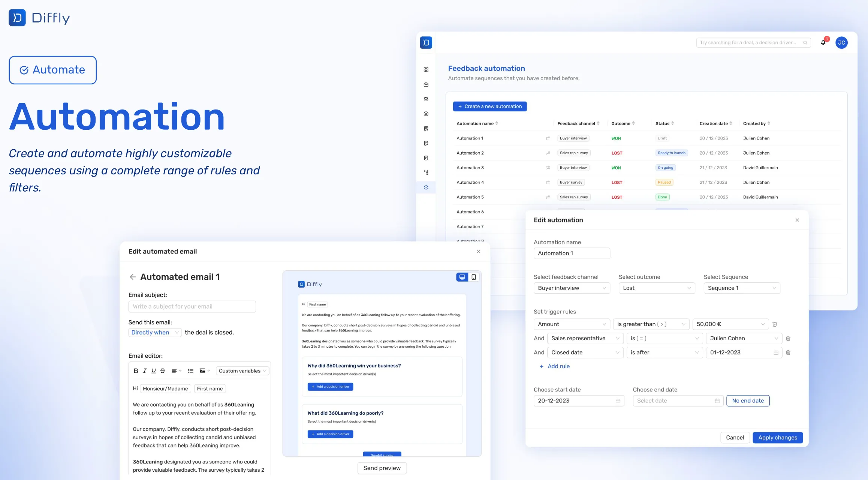Viewport: 868px width, 480px height.
Task: Open the Select feedback channel dropdown
Action: click(x=572, y=288)
